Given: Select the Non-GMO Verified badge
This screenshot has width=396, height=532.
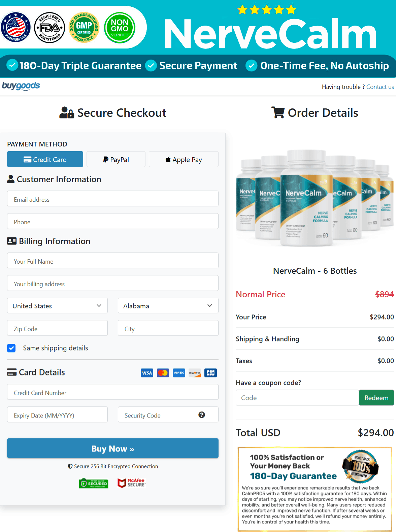Looking at the screenshot, I should pos(120,28).
